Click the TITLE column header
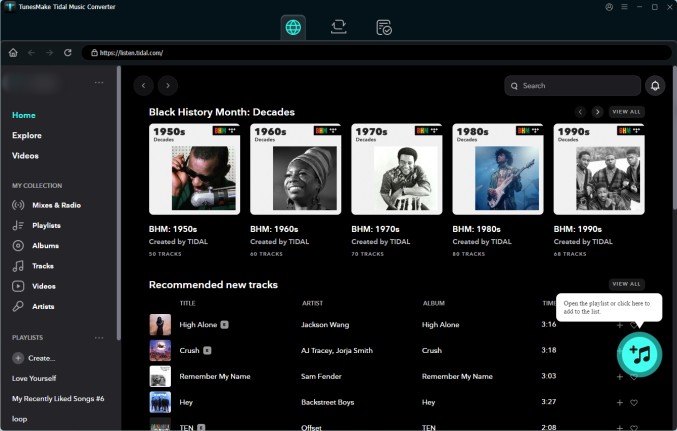The width and height of the screenshot is (677, 431). tap(187, 303)
